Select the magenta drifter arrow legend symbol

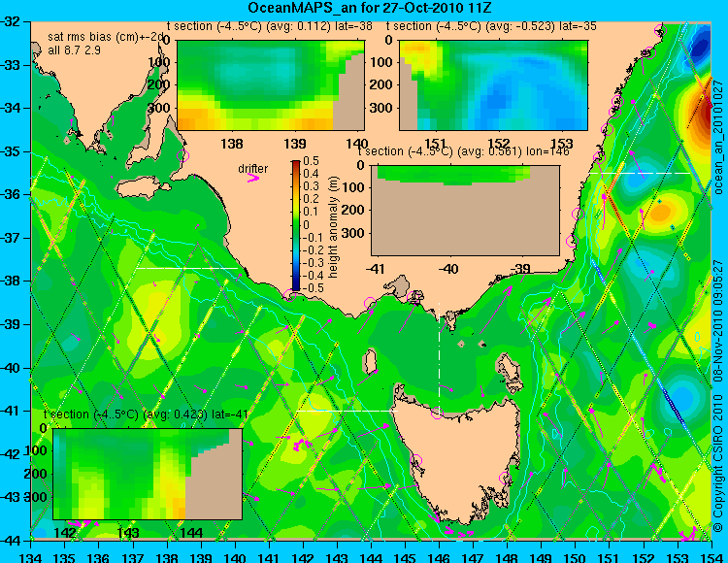253,178
